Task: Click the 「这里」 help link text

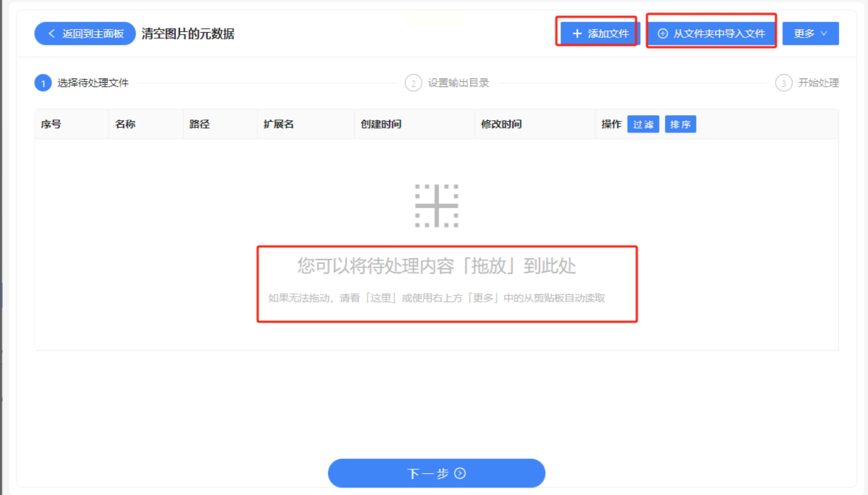Action: point(380,298)
